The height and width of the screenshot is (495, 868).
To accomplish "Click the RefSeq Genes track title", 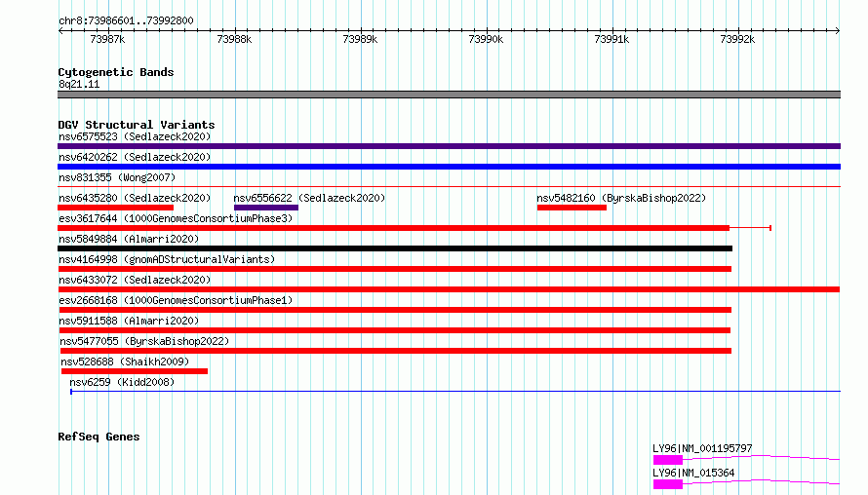I will click(x=99, y=437).
